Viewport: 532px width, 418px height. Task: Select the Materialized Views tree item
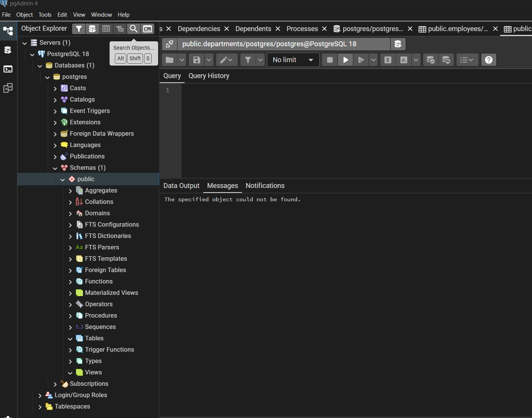(111, 293)
